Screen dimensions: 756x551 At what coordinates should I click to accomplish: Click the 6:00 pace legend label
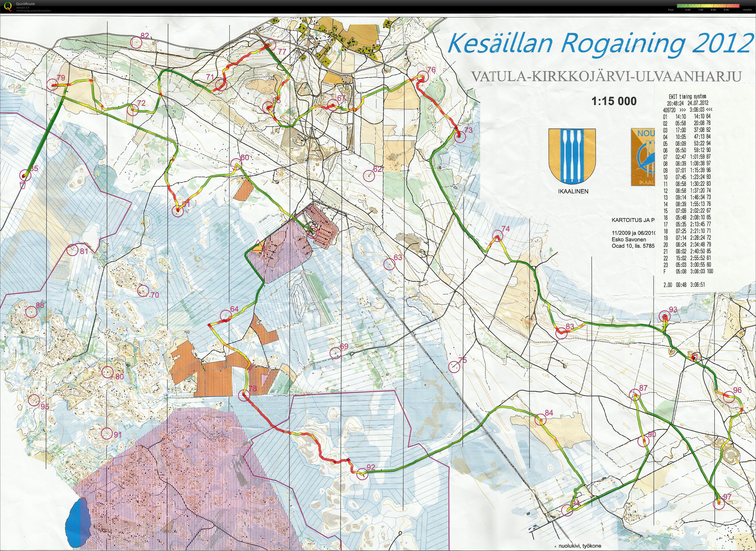pyautogui.click(x=688, y=10)
